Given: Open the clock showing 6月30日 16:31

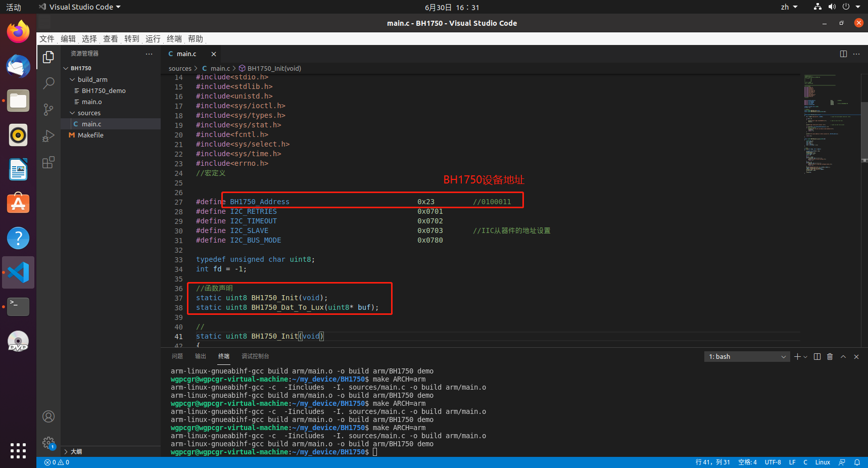Looking at the screenshot, I should tap(452, 7).
